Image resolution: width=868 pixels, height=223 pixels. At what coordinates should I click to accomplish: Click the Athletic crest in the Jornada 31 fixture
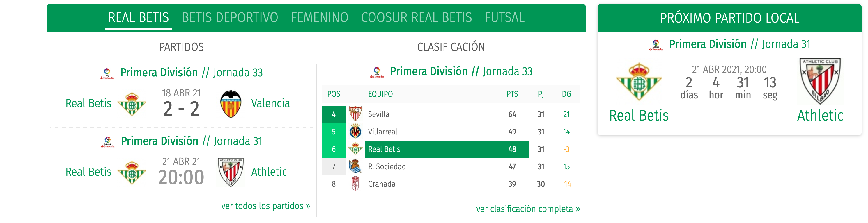point(231,172)
